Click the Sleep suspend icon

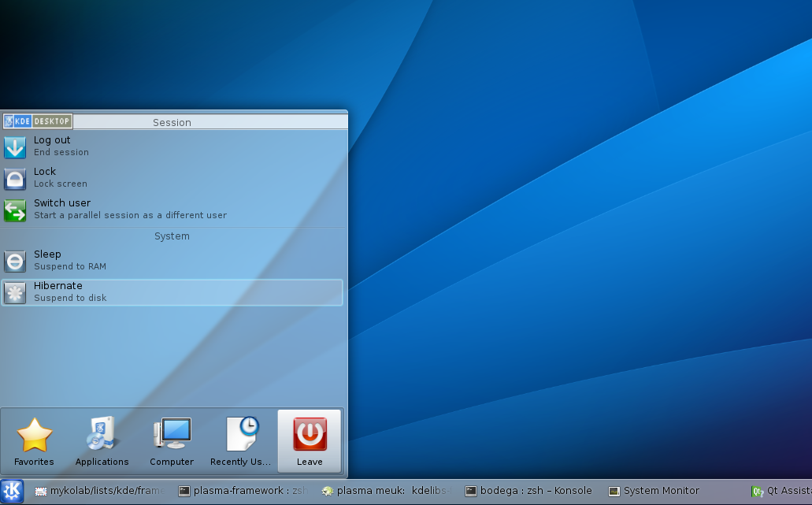coord(15,262)
